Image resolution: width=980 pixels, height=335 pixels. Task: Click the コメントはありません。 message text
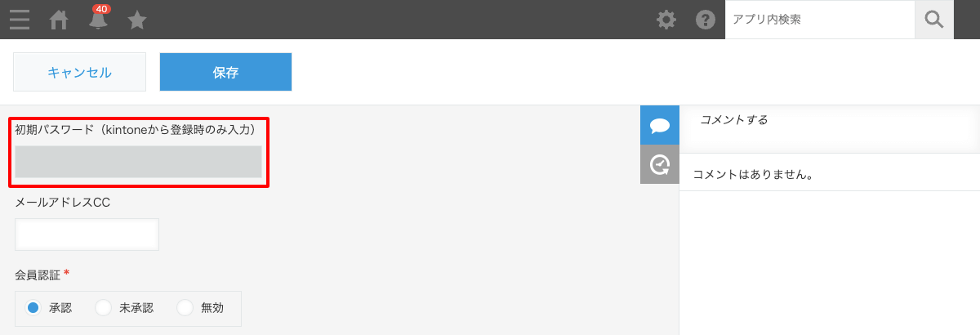[756, 174]
